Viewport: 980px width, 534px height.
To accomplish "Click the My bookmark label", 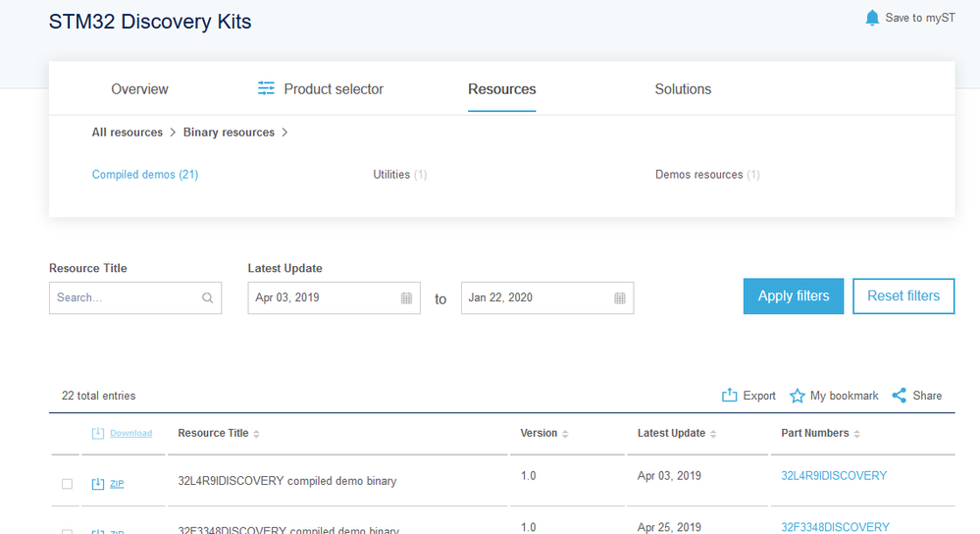I will pyautogui.click(x=845, y=396).
